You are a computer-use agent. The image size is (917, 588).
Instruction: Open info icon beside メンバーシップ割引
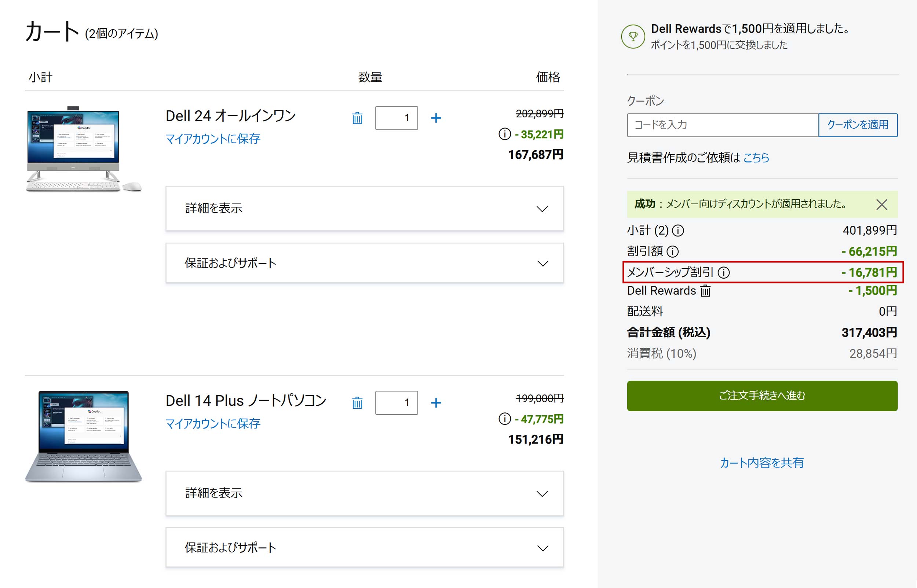(723, 273)
